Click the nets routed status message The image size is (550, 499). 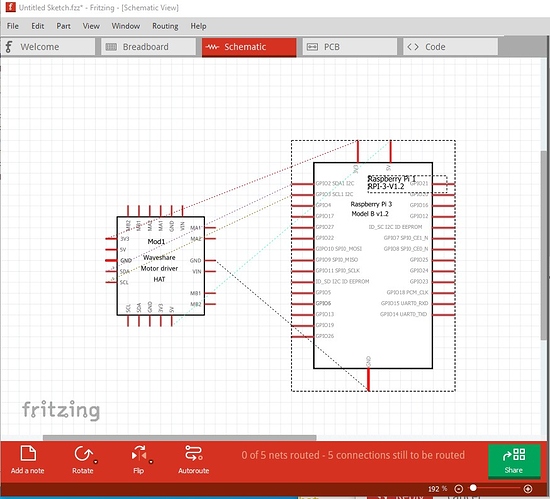click(x=353, y=455)
